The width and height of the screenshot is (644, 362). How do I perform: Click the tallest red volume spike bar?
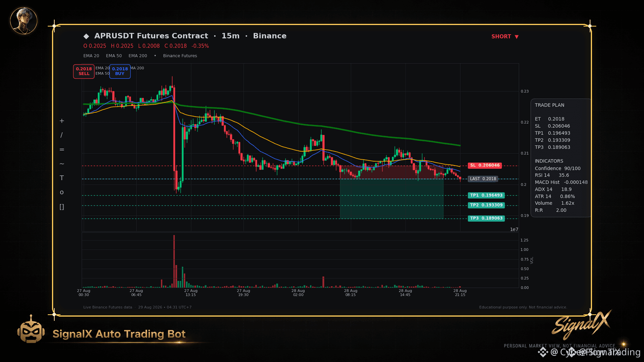(x=174, y=261)
